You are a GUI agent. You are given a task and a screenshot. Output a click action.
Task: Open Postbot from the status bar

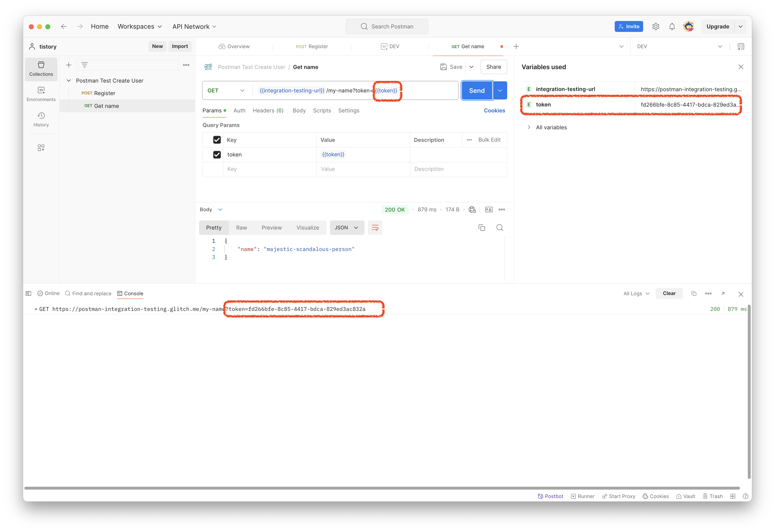[x=551, y=496]
